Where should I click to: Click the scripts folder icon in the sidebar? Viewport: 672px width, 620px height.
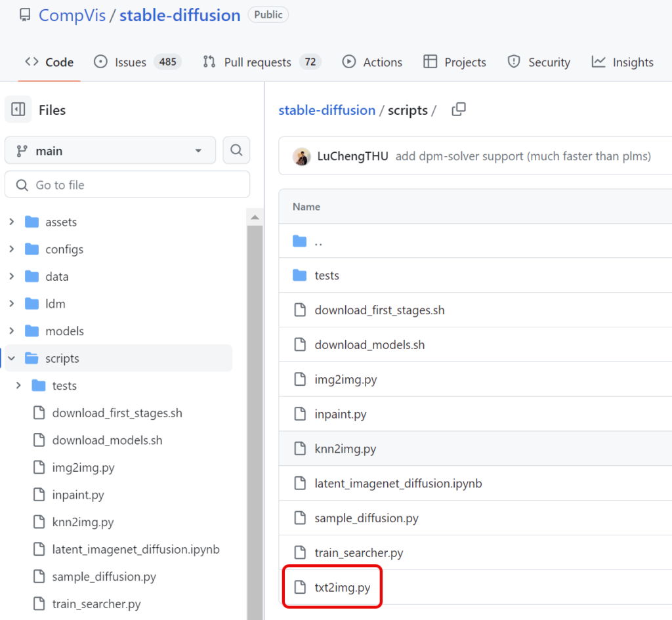click(34, 358)
